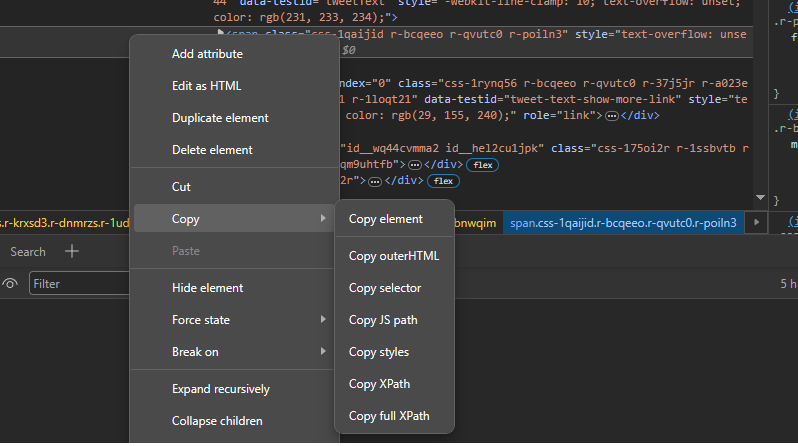The height and width of the screenshot is (446, 798).
Task: Click the plus icon beside Search
Action: (72, 251)
